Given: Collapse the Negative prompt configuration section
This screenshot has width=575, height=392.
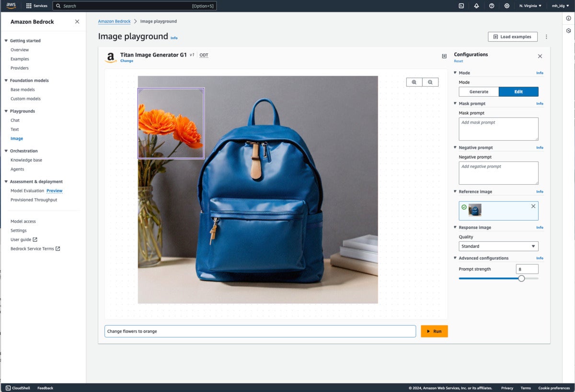Looking at the screenshot, I should pos(455,147).
